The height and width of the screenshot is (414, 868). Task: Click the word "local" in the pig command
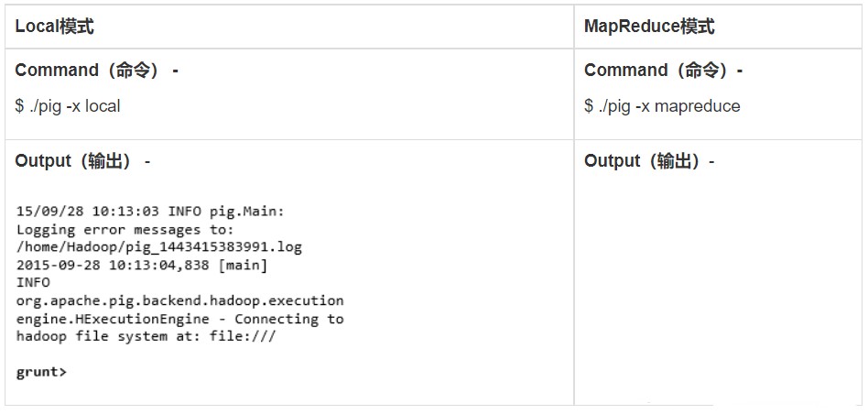click(103, 106)
